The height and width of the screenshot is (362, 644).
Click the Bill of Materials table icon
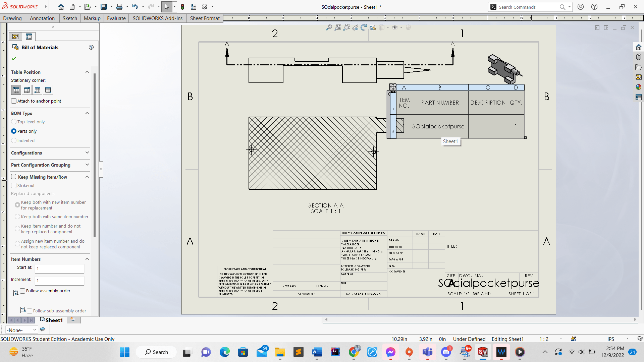click(x=15, y=47)
